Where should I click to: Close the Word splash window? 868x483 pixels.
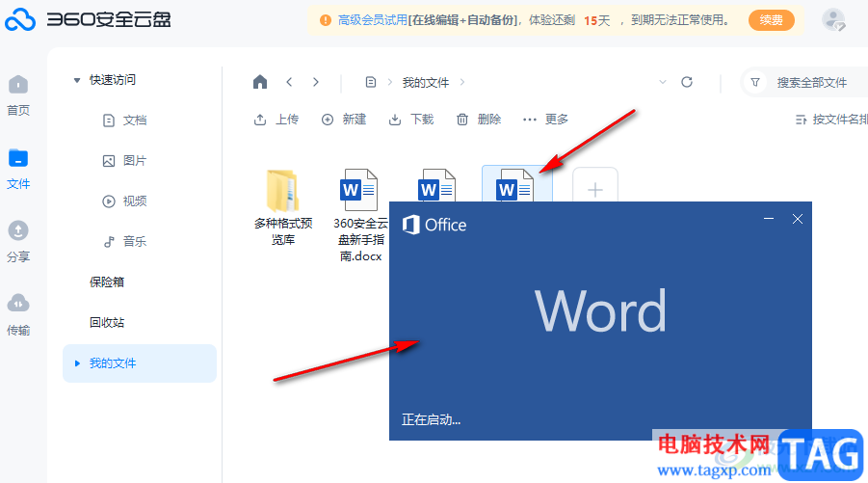pos(797,219)
